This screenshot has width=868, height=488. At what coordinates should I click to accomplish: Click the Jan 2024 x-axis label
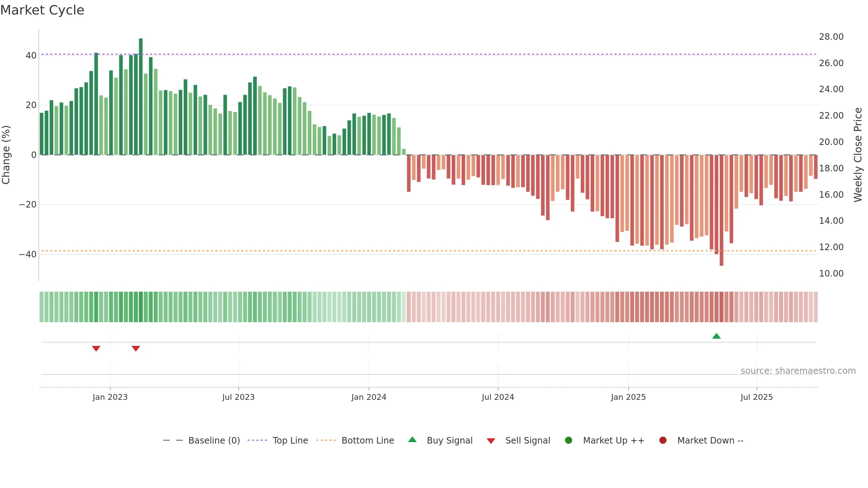click(x=369, y=397)
